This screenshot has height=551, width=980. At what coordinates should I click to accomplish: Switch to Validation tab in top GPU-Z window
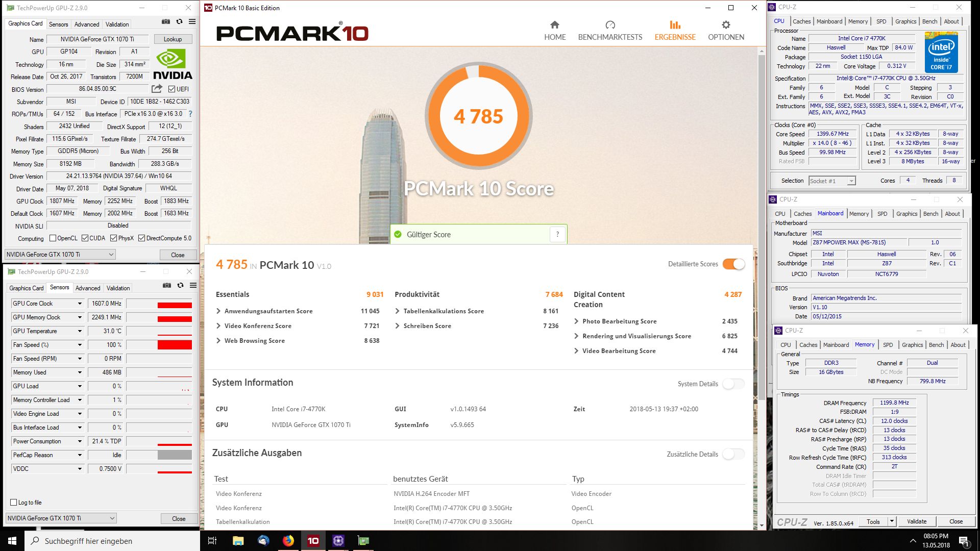point(117,24)
